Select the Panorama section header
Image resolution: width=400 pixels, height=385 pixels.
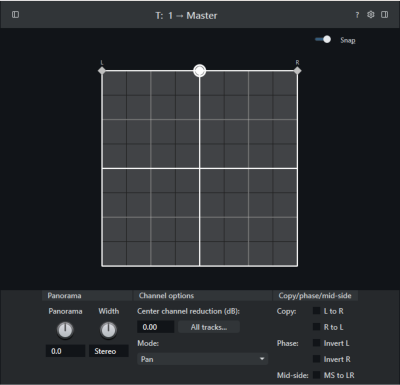[x=87, y=296]
